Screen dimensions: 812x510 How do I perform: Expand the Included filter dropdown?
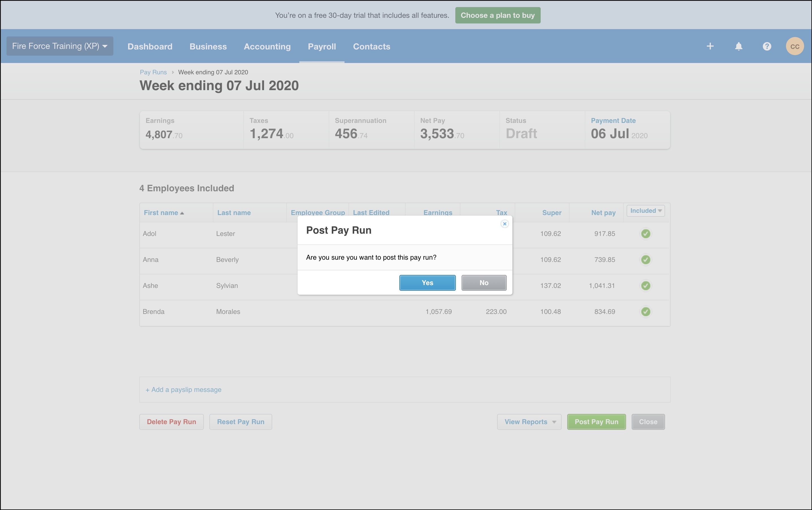click(x=646, y=211)
